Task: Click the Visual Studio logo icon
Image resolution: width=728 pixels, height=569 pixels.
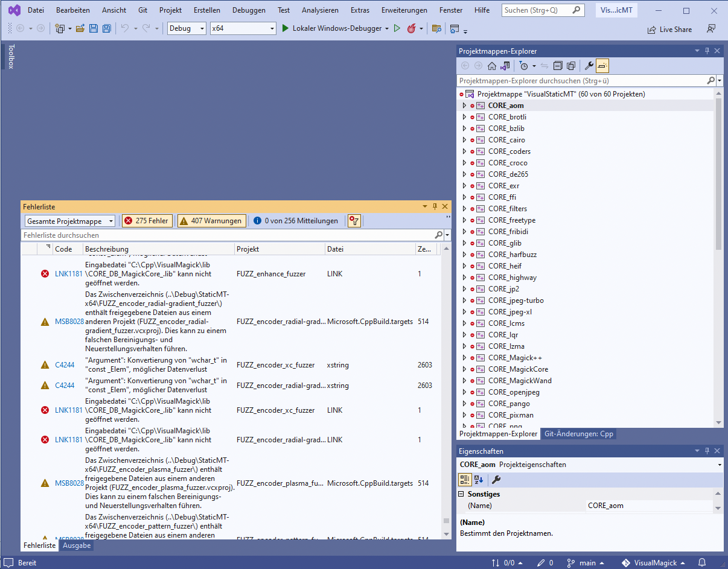Action: [x=14, y=10]
